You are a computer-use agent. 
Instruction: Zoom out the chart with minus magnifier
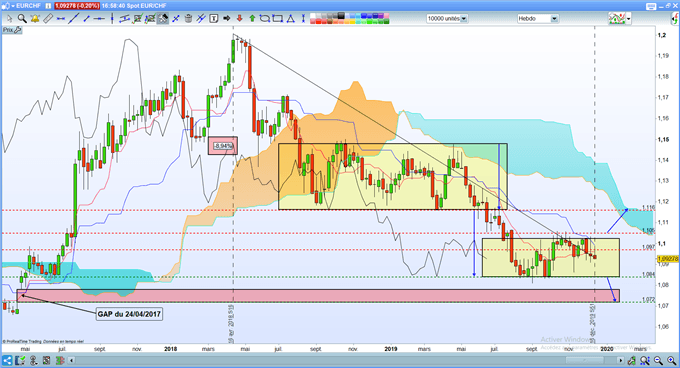pos(658,360)
